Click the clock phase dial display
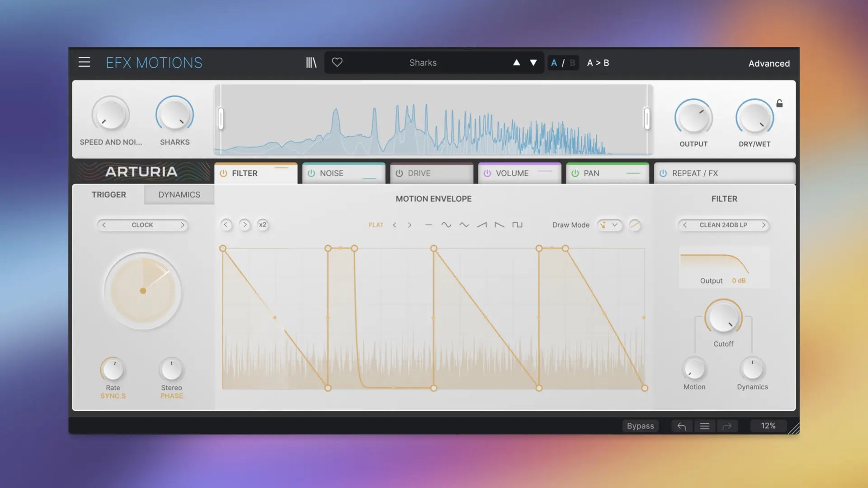This screenshot has height=488, width=868. click(143, 291)
